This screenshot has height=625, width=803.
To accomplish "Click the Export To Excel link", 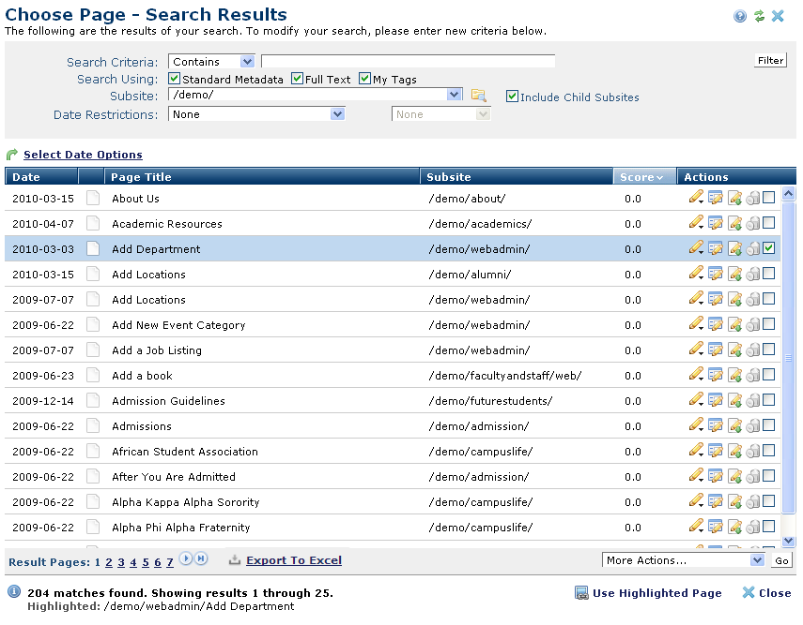I will click(x=293, y=561).
